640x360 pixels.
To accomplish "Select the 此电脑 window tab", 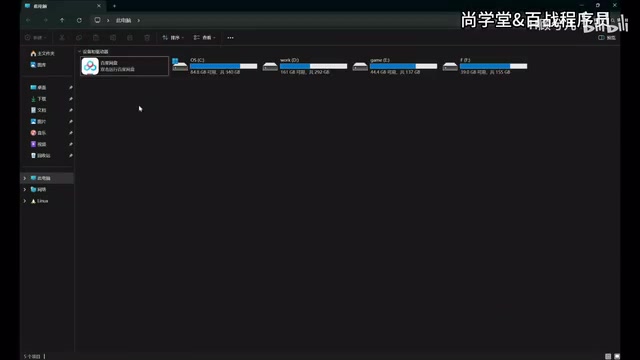I will click(x=62, y=6).
